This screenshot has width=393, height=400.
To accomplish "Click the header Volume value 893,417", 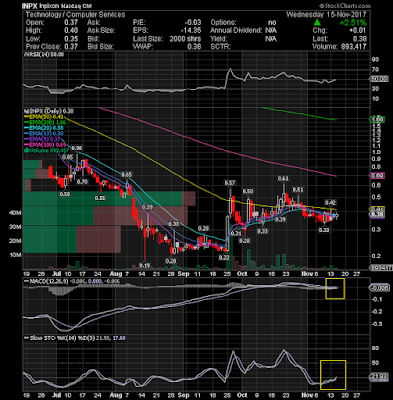I will [x=353, y=47].
